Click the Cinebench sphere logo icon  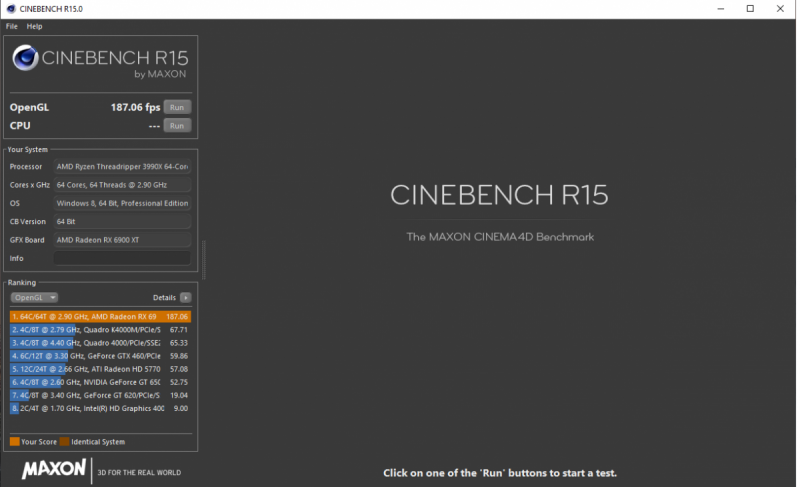(x=26, y=57)
